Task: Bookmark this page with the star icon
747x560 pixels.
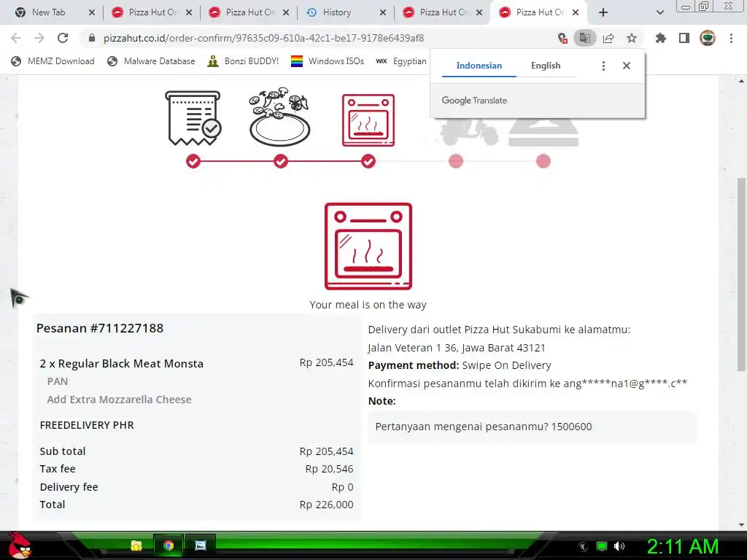Action: click(632, 38)
